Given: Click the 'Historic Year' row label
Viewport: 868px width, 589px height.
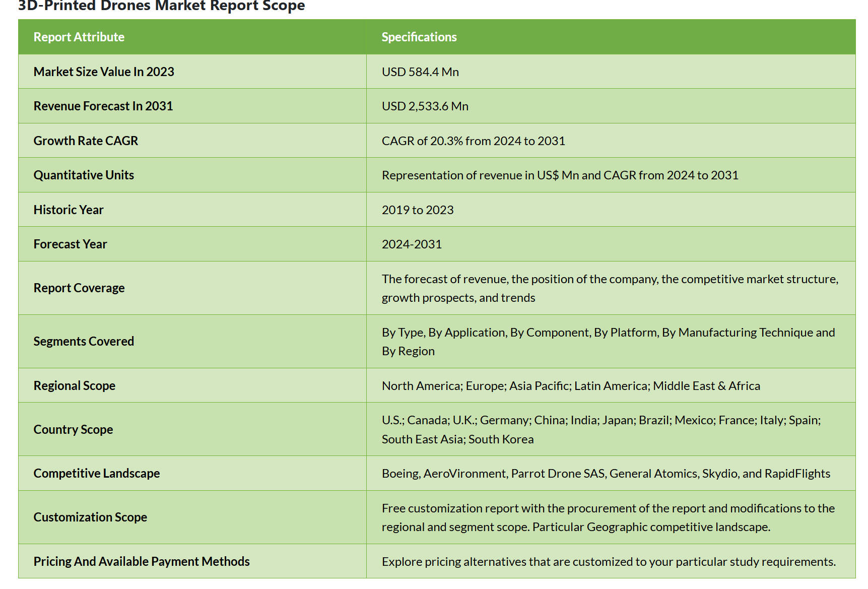Looking at the screenshot, I should coord(69,210).
